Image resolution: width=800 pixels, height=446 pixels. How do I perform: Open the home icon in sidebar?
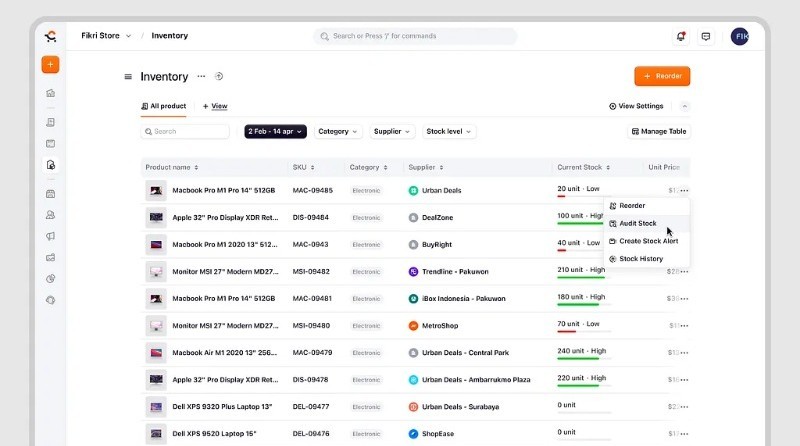point(51,93)
